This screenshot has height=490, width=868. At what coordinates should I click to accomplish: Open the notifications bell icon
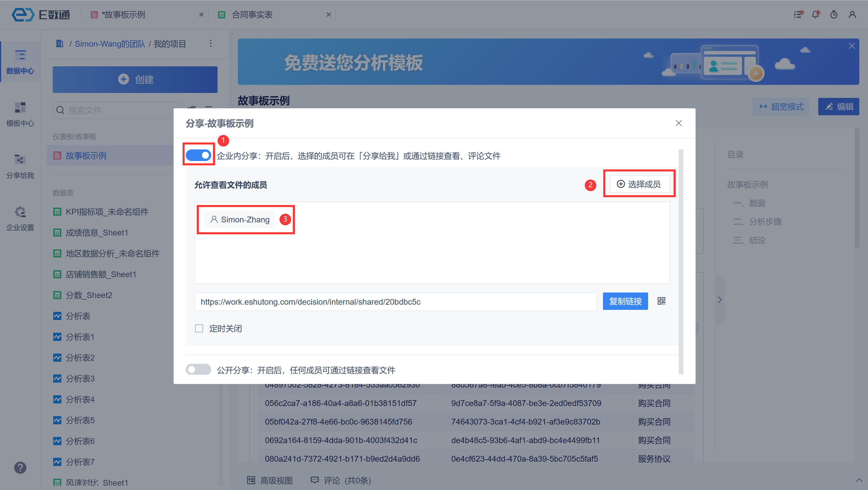(x=815, y=15)
